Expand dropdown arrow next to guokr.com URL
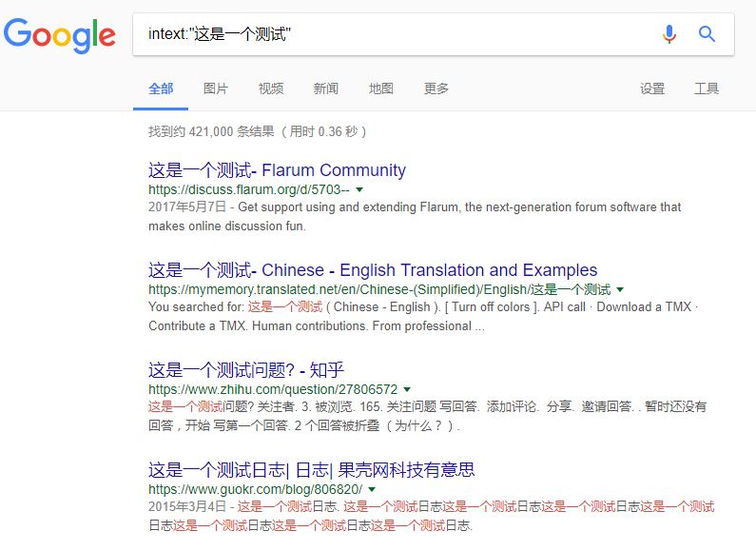This screenshot has width=756, height=551. tap(372, 489)
